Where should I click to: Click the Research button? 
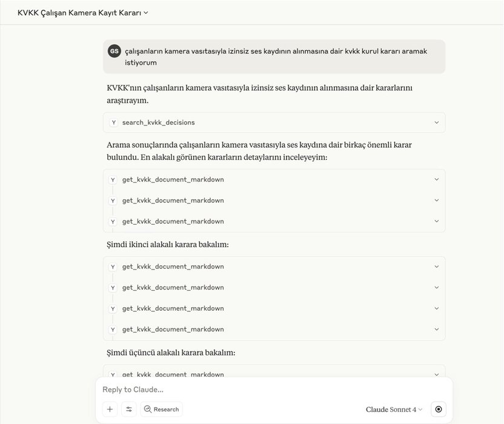tap(161, 409)
